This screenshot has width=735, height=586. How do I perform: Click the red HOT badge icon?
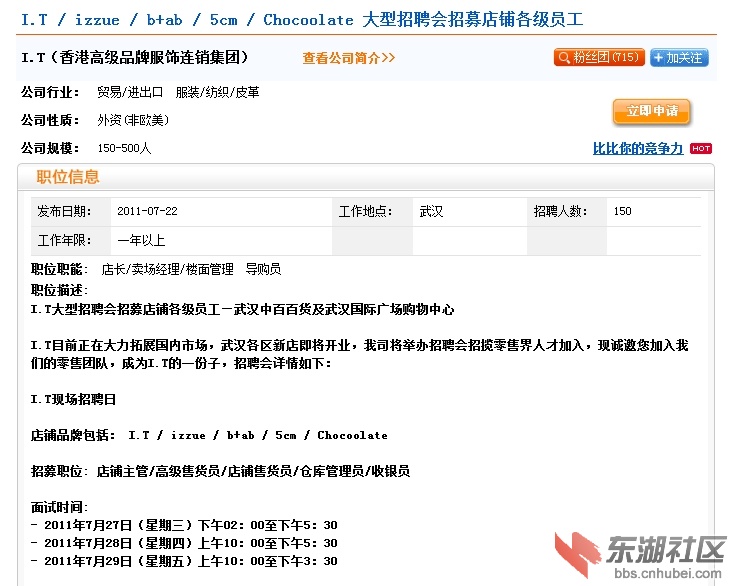point(701,148)
